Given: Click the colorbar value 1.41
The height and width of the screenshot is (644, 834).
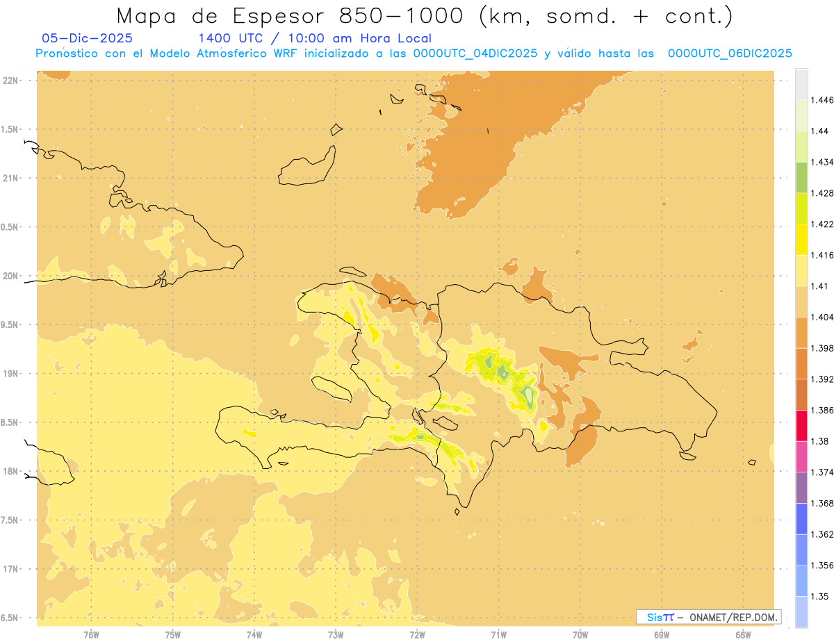Looking at the screenshot, I should 820,286.
